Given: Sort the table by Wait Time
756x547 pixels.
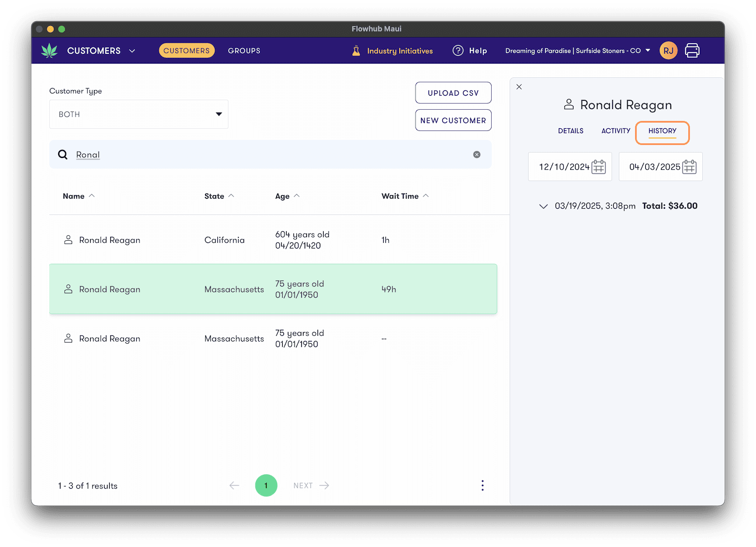Looking at the screenshot, I should pyautogui.click(x=405, y=196).
